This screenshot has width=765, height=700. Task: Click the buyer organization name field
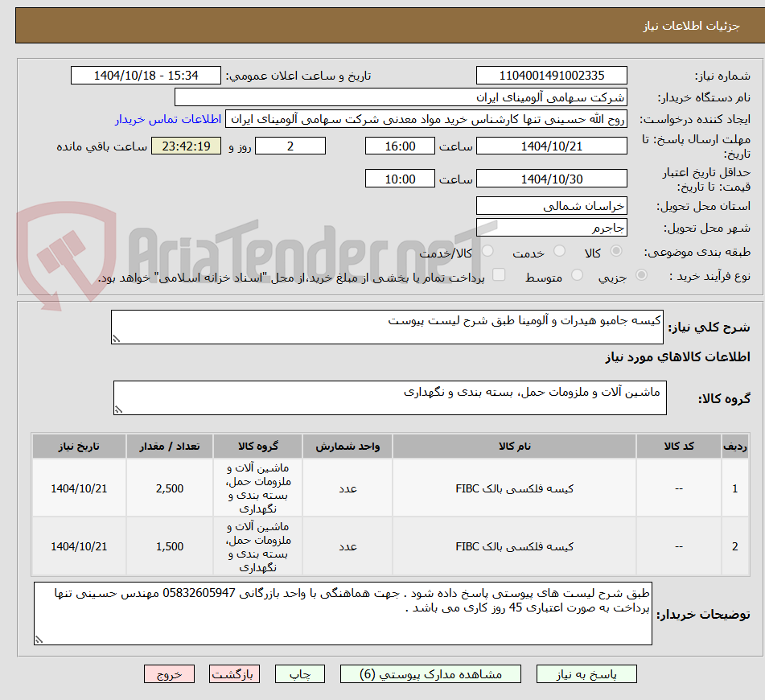(401, 97)
